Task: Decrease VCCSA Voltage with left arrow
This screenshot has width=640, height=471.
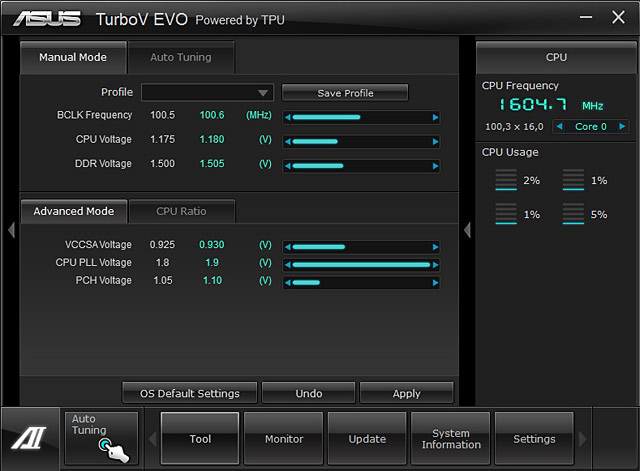Action: 288,247
